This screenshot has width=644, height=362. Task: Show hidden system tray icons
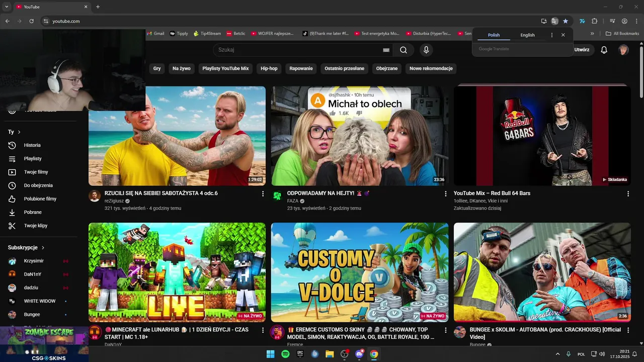pos(557,354)
